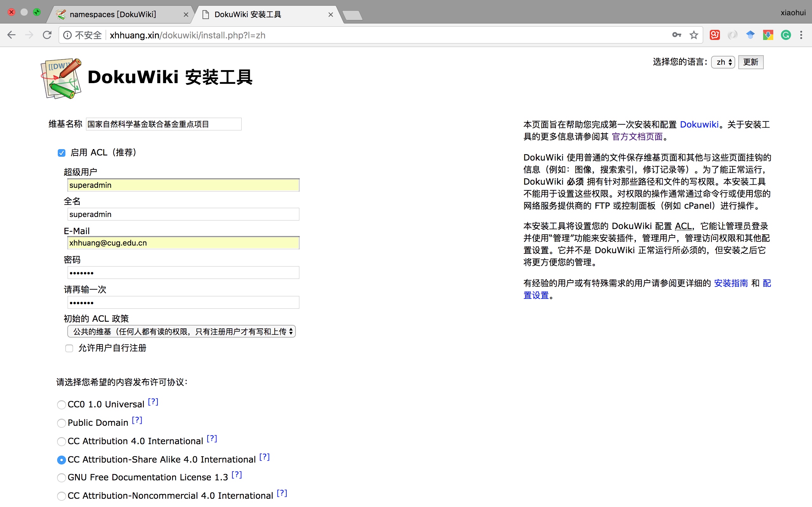This screenshot has height=507, width=812.
Task: Open the Chrome three-dot menu
Action: [x=801, y=35]
